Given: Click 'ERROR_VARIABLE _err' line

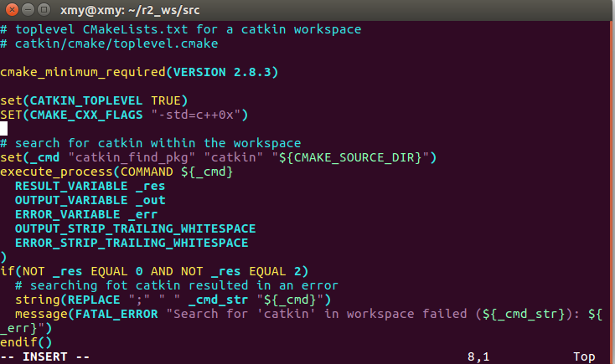Looking at the screenshot, I should [x=86, y=214].
